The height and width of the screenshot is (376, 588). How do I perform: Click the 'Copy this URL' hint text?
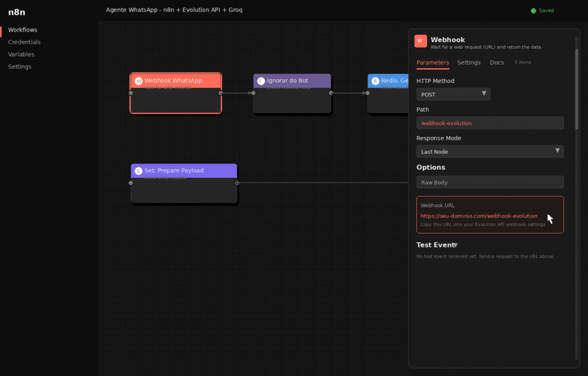pyautogui.click(x=482, y=225)
